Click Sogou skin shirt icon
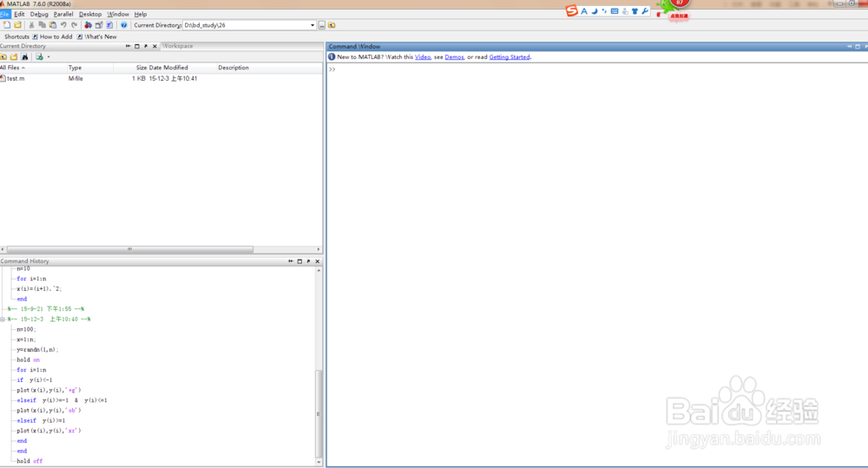 (635, 11)
